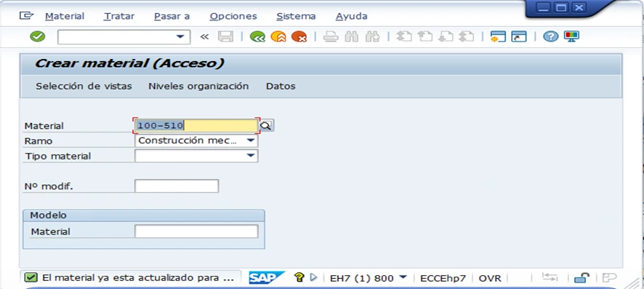Click the green Back arrow icon
The width and height of the screenshot is (644, 289).
tap(257, 37)
